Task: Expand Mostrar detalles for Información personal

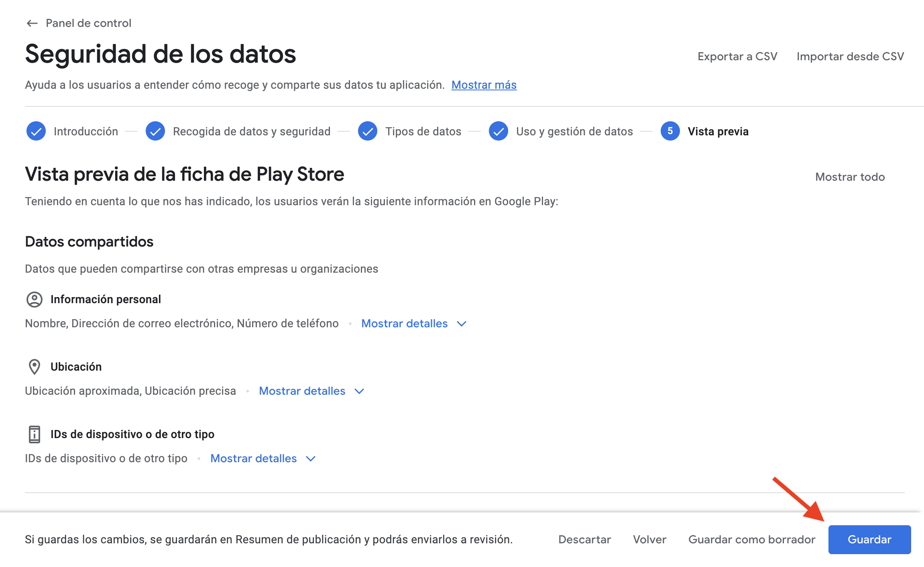Action: pyautogui.click(x=404, y=323)
